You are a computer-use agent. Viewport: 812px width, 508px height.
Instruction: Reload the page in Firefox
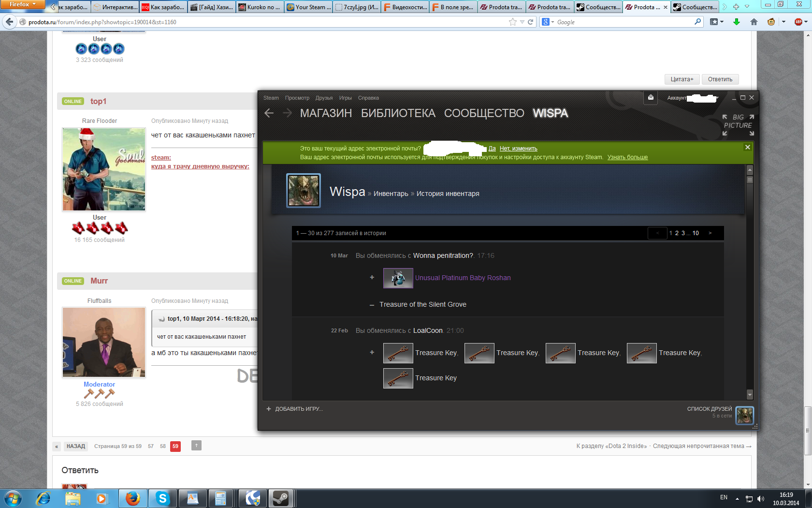pyautogui.click(x=530, y=22)
